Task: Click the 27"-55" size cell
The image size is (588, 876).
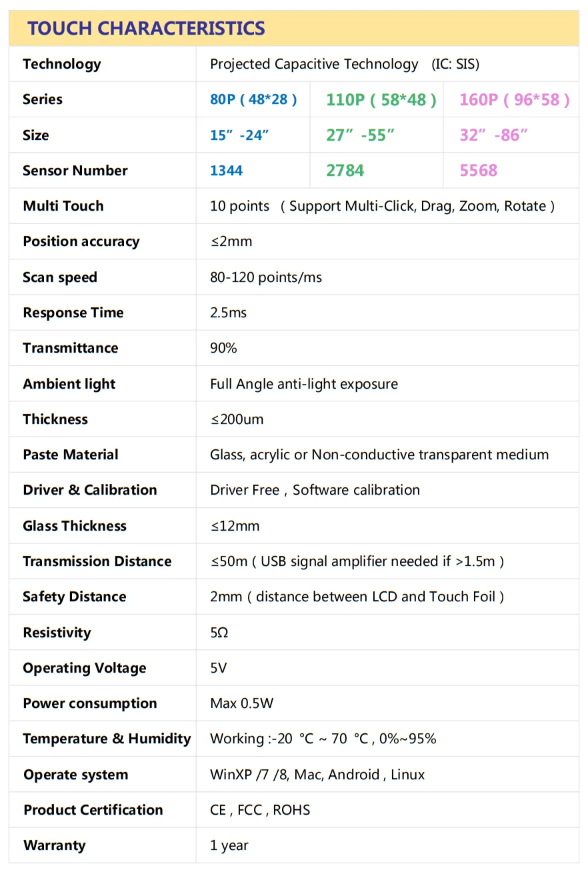Action: tap(360, 135)
